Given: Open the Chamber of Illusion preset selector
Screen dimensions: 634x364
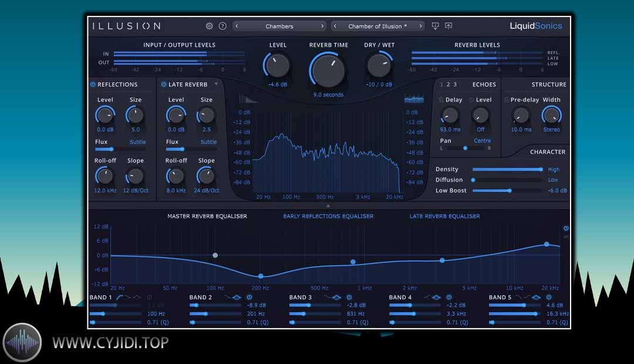Looking at the screenshot, I should pyautogui.click(x=377, y=26).
